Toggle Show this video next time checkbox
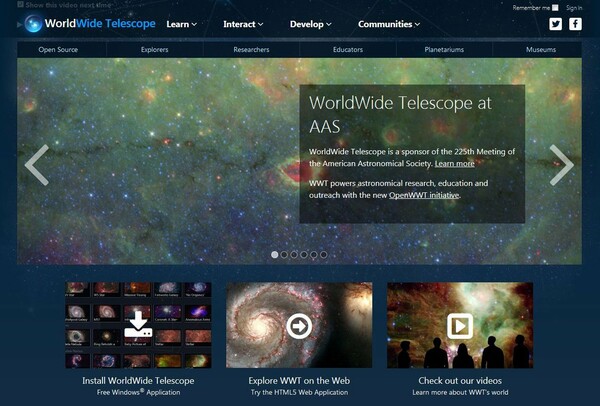Viewport: 600px width, 406px height. click(21, 5)
